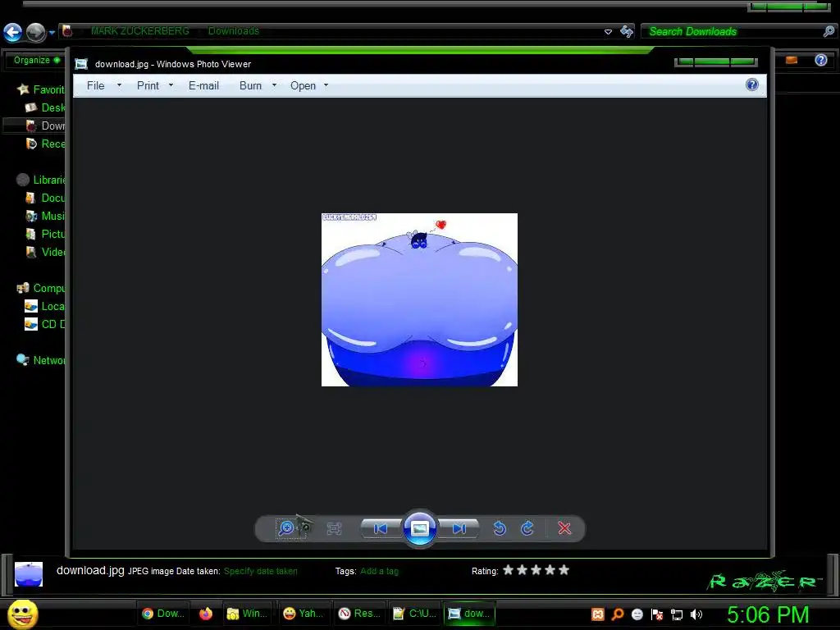Open the File menu in Photo Viewer
This screenshot has height=630, width=840.
pos(95,85)
